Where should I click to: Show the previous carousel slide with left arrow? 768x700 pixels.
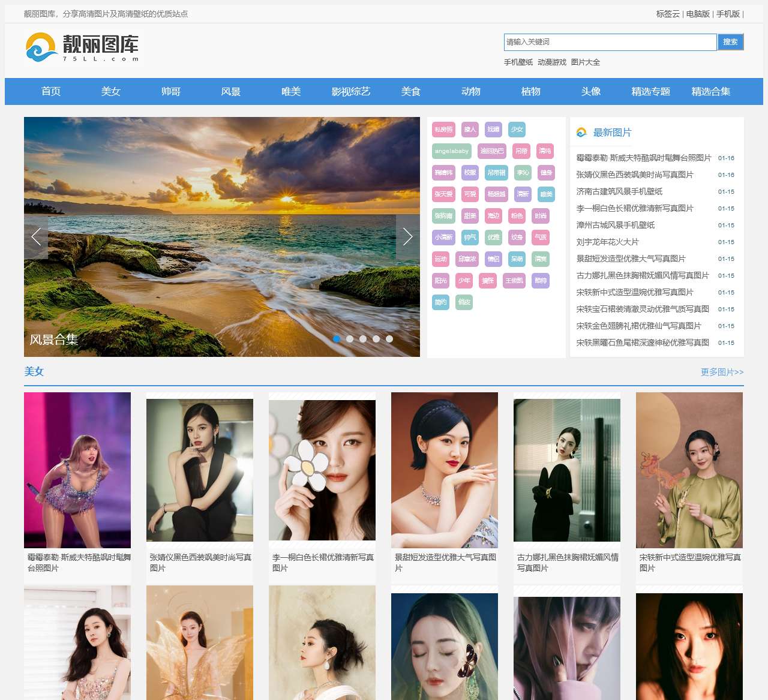click(36, 237)
